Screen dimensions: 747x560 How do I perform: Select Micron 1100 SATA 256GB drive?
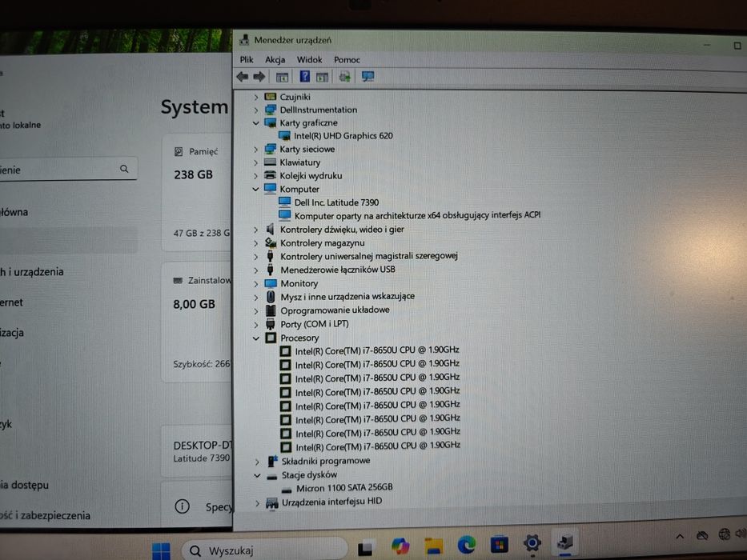click(x=344, y=488)
